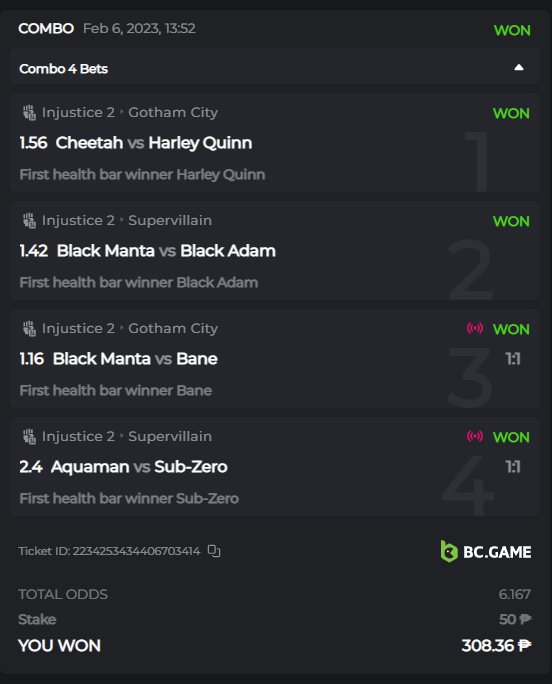This screenshot has width=552, height=684.
Task: Click the Injustice 2 icon on Aquaman vs Sub-Zero
Action: point(29,436)
